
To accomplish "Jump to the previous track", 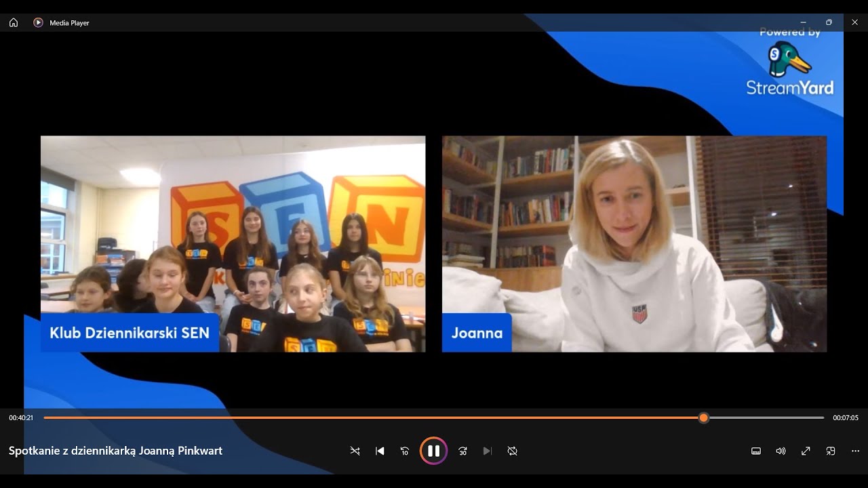I will click(380, 451).
